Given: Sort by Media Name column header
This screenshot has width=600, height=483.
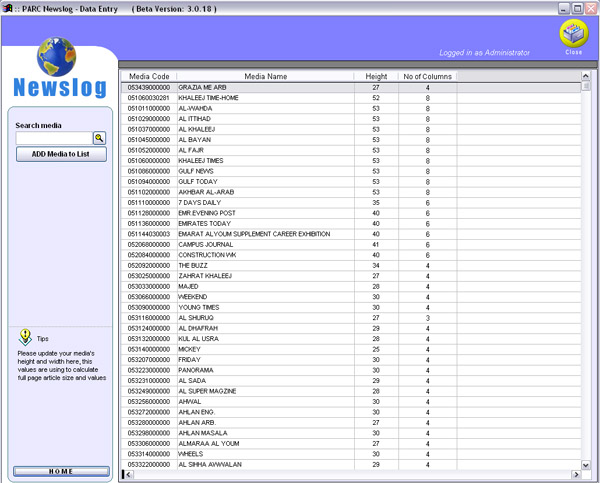Looking at the screenshot, I should [266, 77].
